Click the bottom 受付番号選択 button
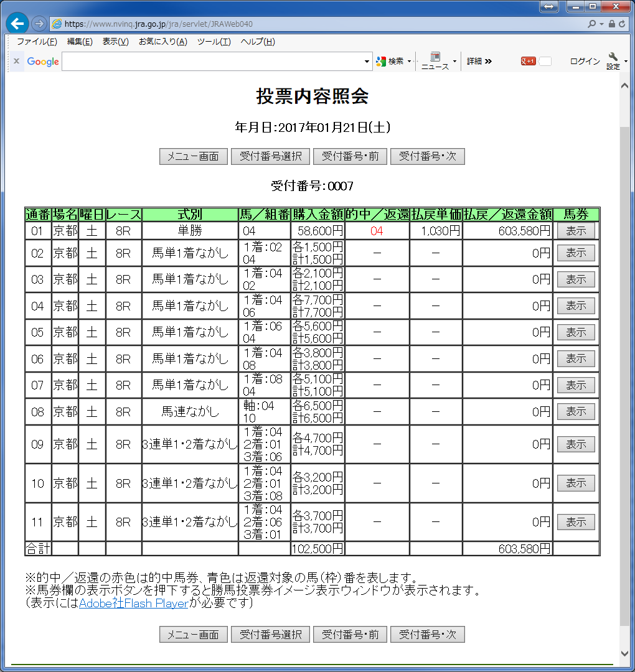This screenshot has height=672, width=635. pyautogui.click(x=271, y=634)
